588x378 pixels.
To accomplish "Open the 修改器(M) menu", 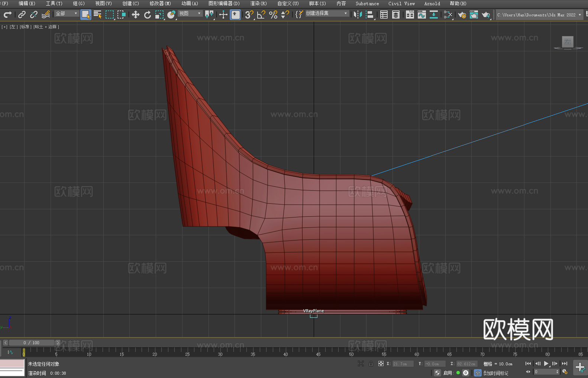I will 160,3.
